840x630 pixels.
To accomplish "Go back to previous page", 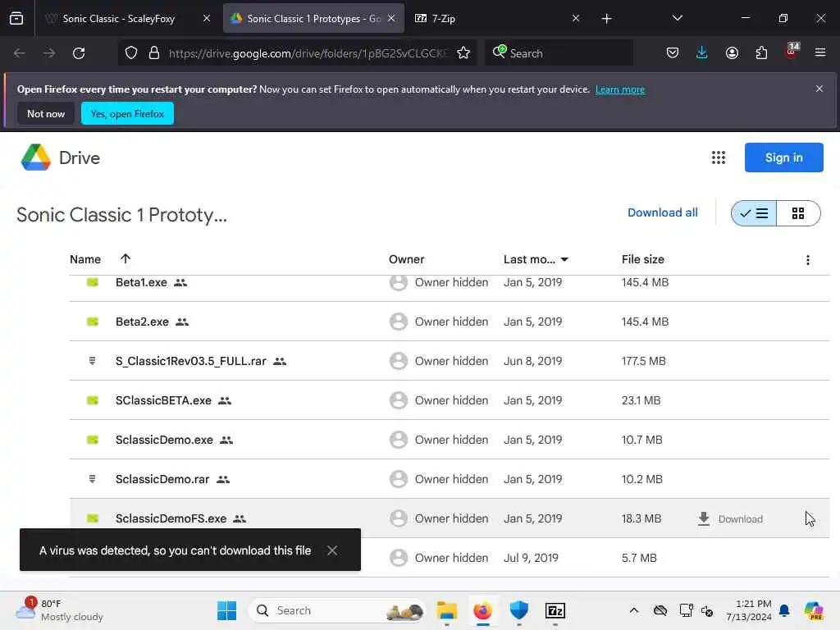I will tap(20, 53).
